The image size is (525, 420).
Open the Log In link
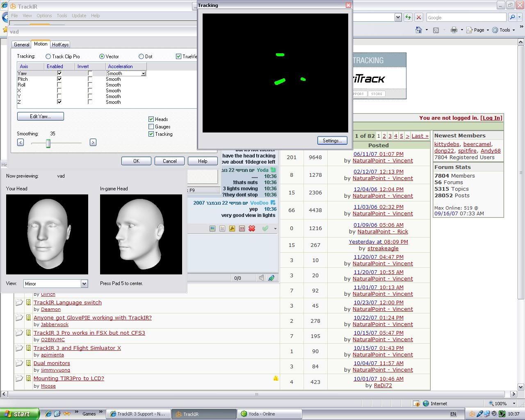pos(491,118)
